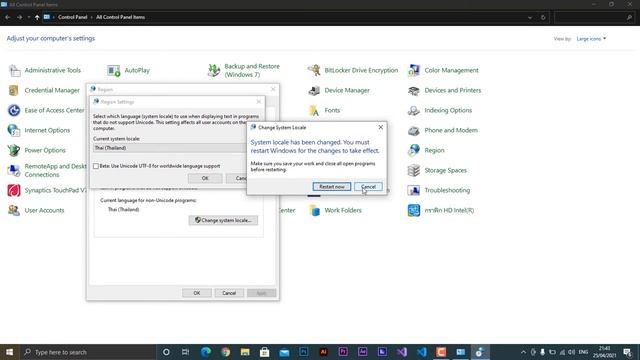Click Cancel in the Region dialog

(229, 293)
